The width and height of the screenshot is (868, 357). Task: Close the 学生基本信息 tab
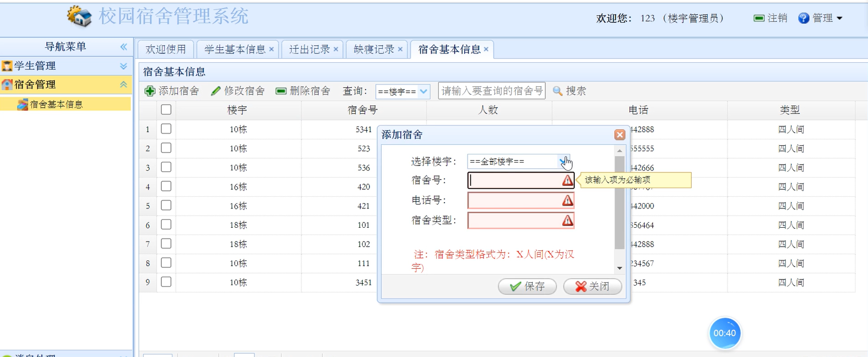click(271, 49)
